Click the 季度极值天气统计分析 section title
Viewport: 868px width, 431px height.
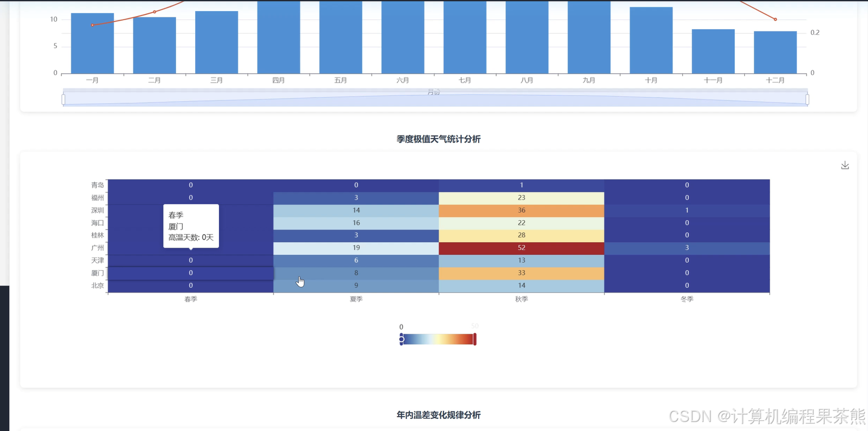click(438, 139)
